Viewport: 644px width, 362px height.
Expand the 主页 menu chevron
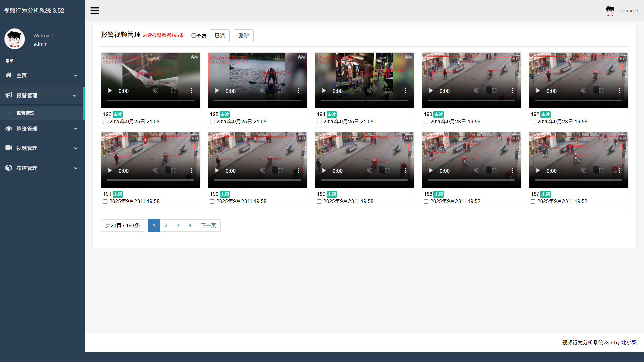pyautogui.click(x=76, y=76)
